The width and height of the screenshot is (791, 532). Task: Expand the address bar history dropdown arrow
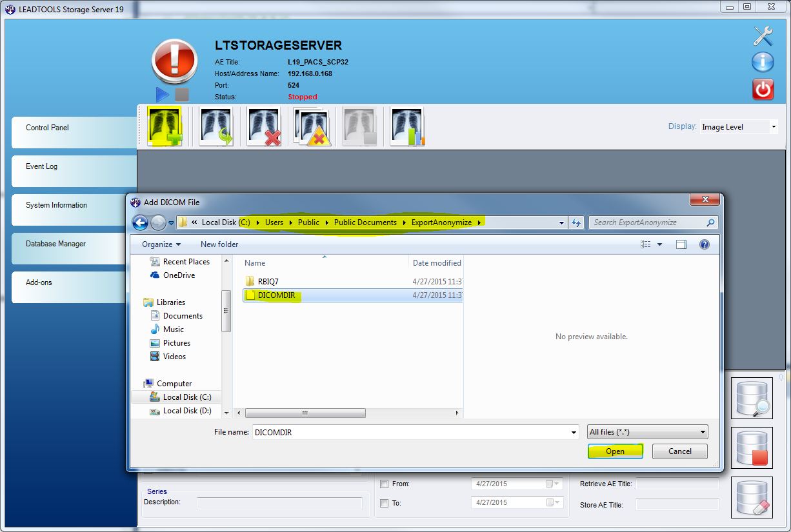pos(561,222)
